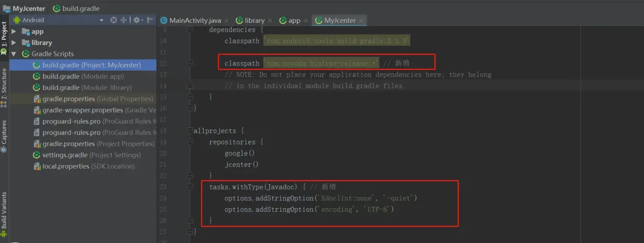Click the allprojects keyword on line 18
Image resolution: width=644 pixels, height=243 pixels.
214,131
